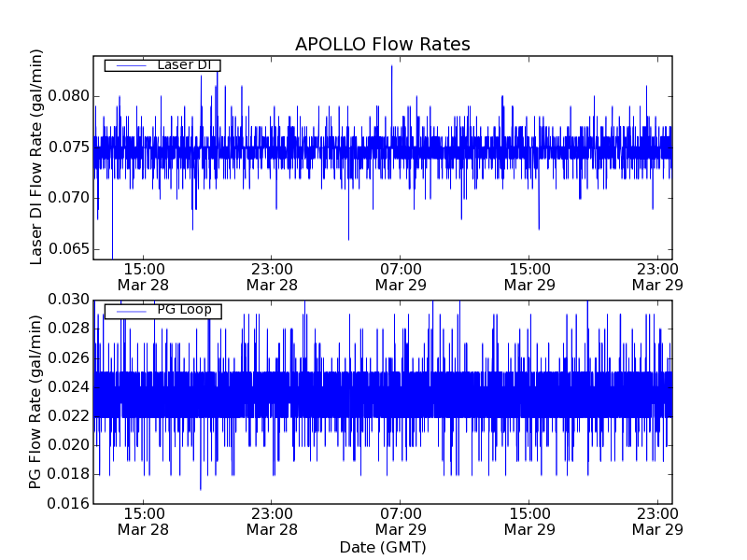Click the tallest Laser DI spike near 07:00

pyautogui.click(x=391, y=67)
